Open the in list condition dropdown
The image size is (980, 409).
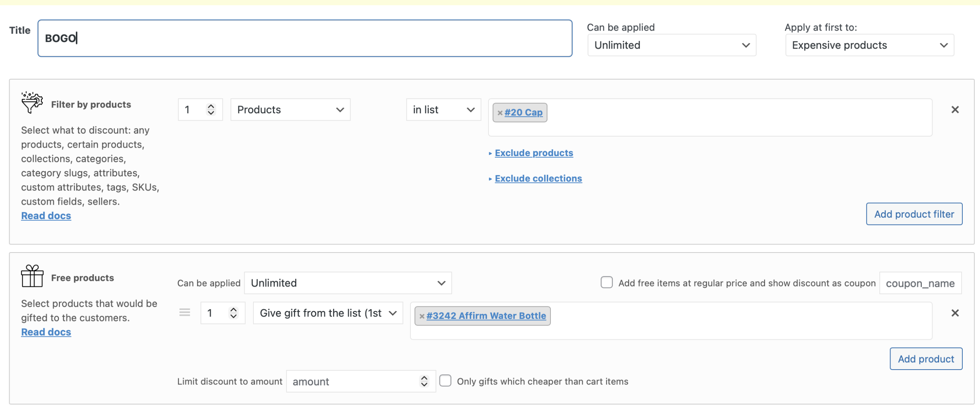[443, 110]
